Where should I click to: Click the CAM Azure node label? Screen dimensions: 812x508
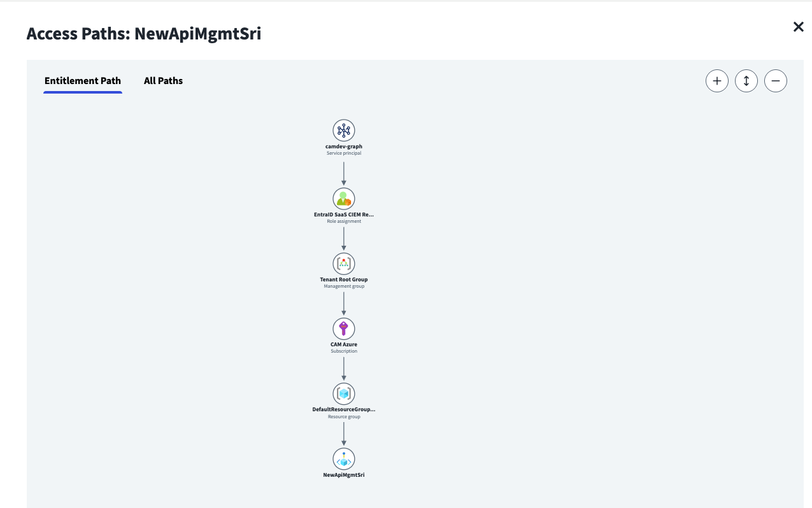click(x=344, y=344)
